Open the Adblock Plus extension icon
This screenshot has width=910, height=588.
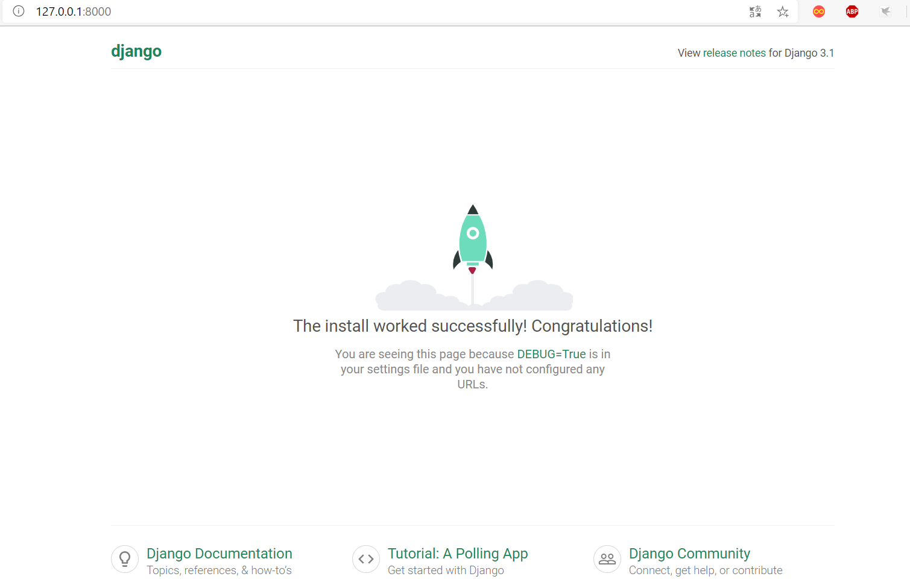pos(852,11)
